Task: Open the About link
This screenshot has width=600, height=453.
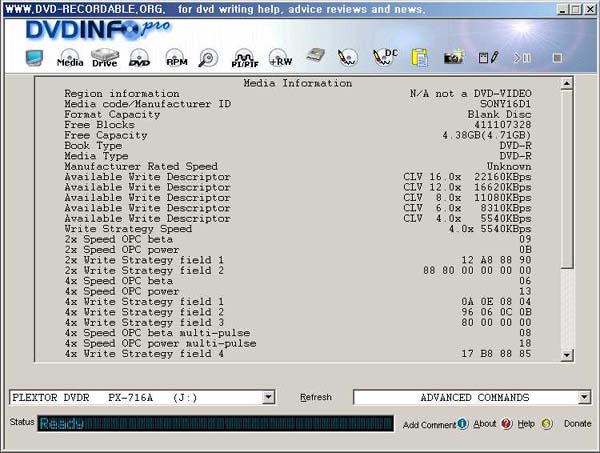Action: pyautogui.click(x=484, y=424)
